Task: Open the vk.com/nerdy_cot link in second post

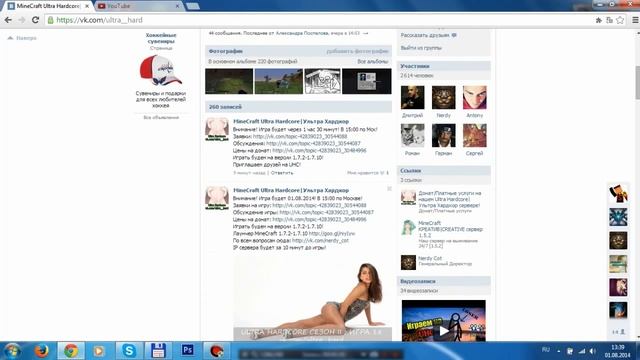Action: tap(320, 241)
